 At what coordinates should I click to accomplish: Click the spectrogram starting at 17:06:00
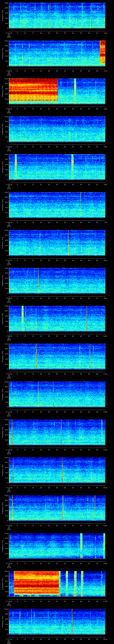click(x=57, y=205)
